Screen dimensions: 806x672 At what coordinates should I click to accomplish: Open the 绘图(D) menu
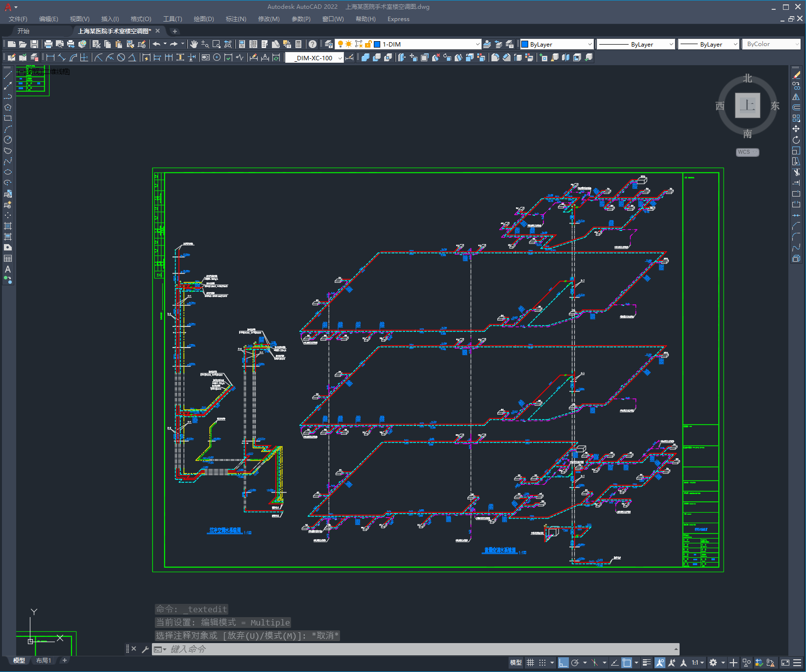[204, 19]
